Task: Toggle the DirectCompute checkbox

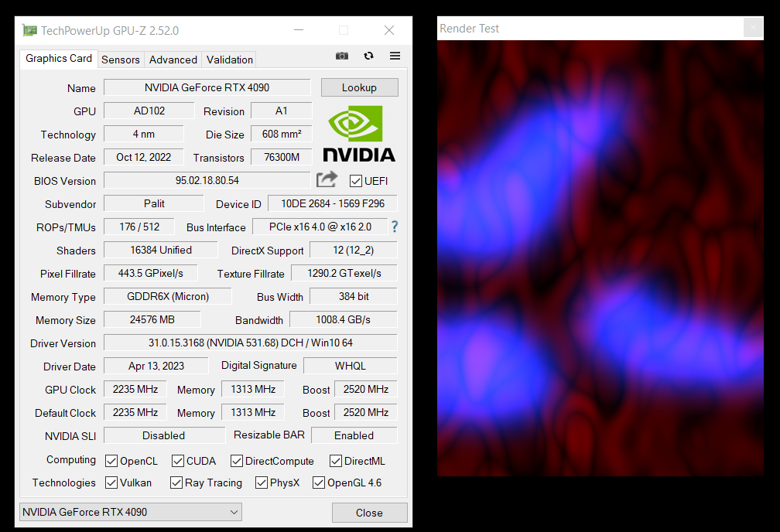Action: point(236,461)
